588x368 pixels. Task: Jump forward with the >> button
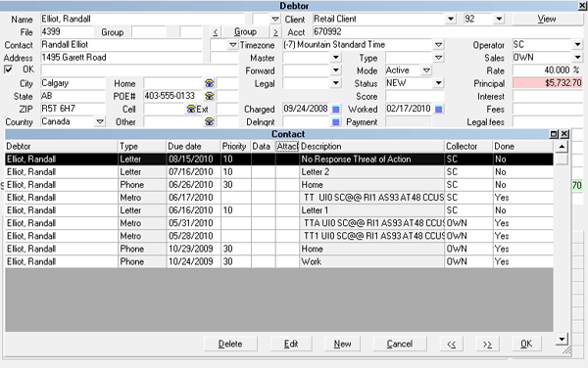487,344
